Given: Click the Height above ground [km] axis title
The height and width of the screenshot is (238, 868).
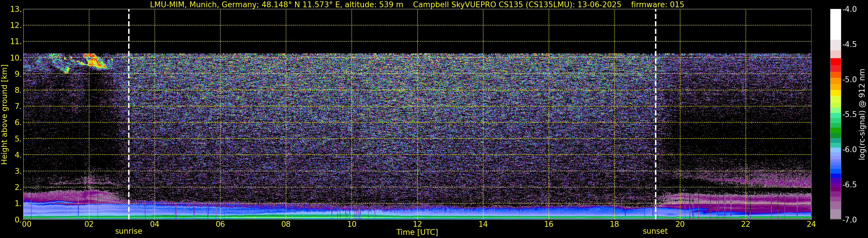Looking at the screenshot, I should coord(4,115).
